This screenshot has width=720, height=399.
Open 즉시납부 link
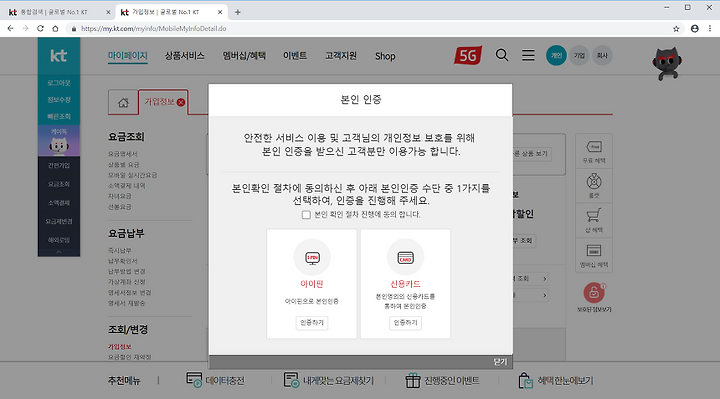(120, 250)
